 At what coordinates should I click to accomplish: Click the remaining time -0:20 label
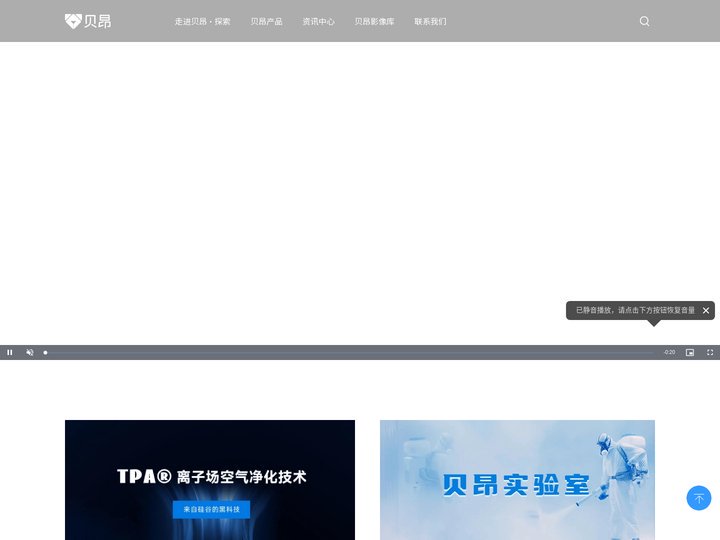pyautogui.click(x=669, y=353)
